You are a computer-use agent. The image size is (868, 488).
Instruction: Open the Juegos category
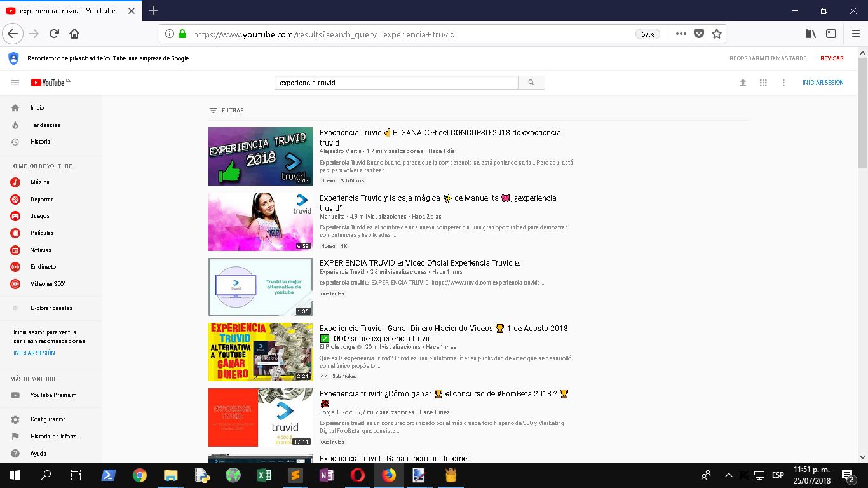click(39, 216)
